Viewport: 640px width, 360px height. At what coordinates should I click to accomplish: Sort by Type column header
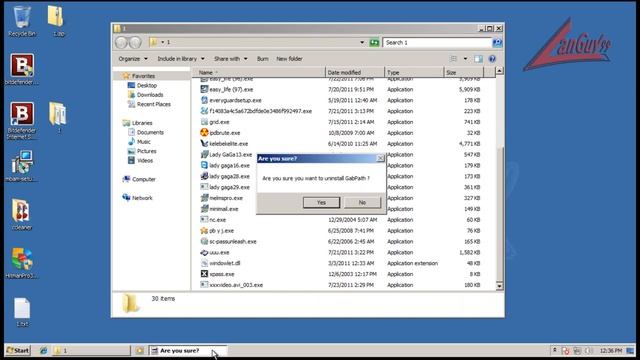point(414,73)
